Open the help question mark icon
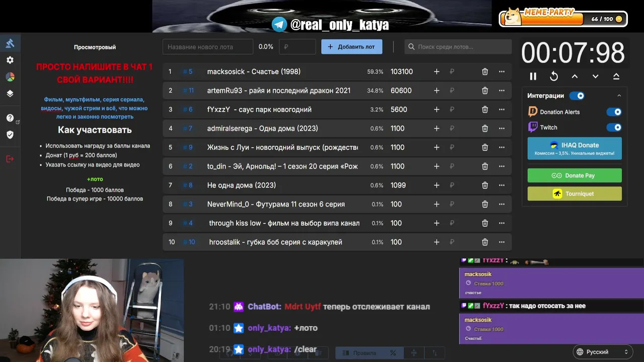The image size is (644, 362). pyautogui.click(x=10, y=118)
